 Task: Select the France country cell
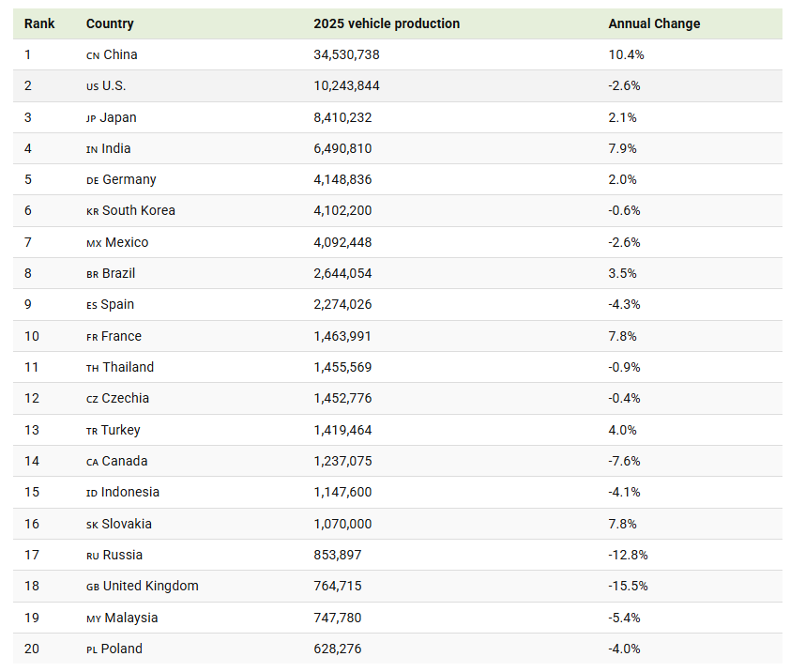tap(114, 336)
